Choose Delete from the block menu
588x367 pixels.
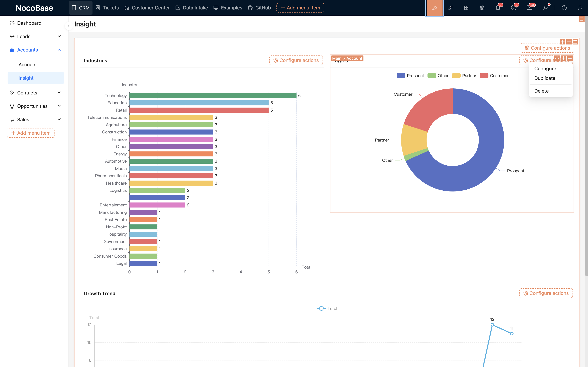click(541, 91)
